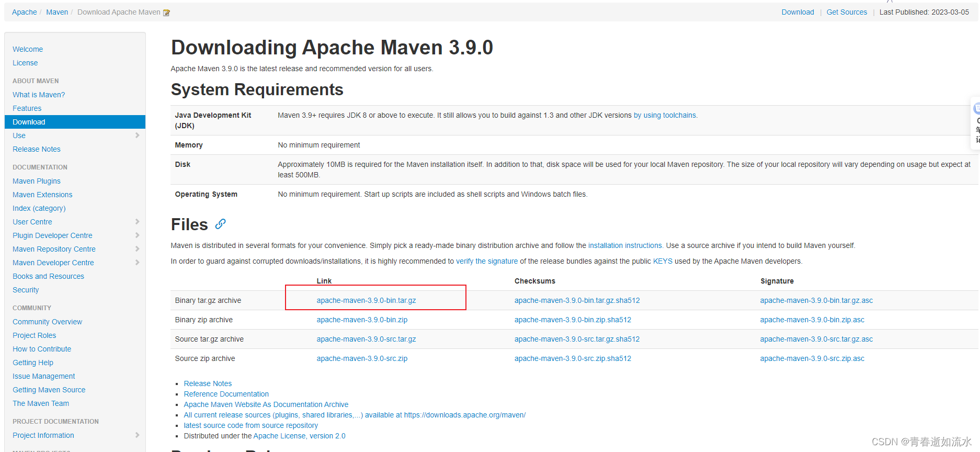Download apache-maven-3.9.0-src.tar.gz

[x=366, y=339]
